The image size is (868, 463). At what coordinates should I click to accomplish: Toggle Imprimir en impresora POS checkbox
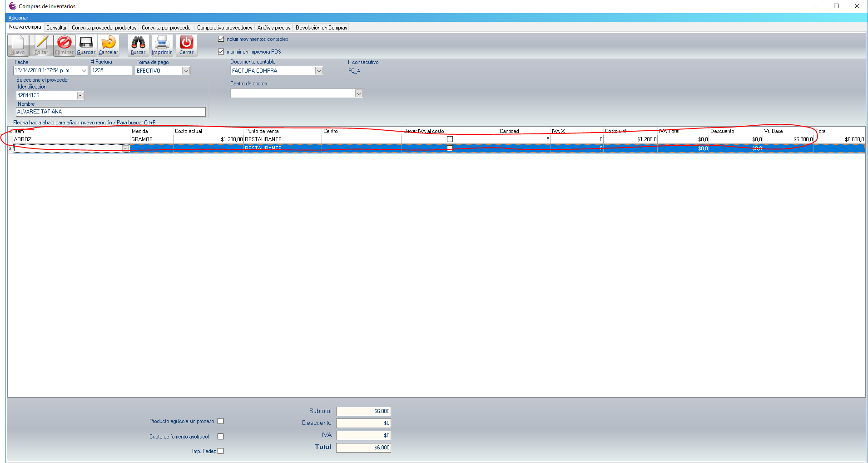click(x=221, y=52)
